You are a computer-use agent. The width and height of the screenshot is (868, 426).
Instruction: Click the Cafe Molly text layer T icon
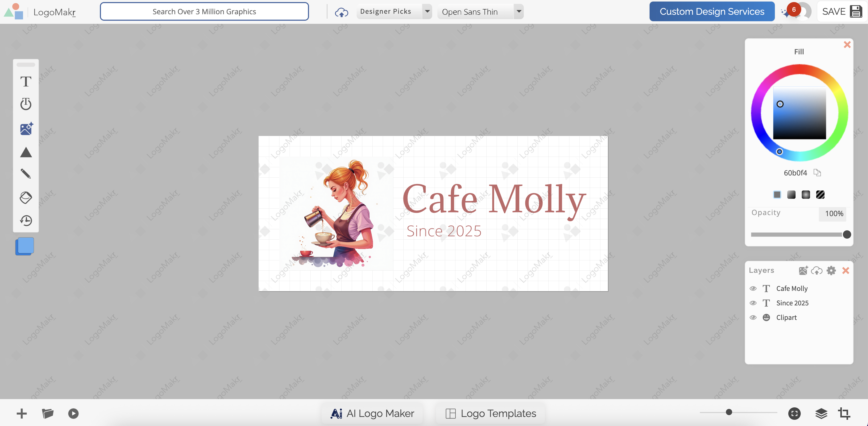tap(766, 289)
